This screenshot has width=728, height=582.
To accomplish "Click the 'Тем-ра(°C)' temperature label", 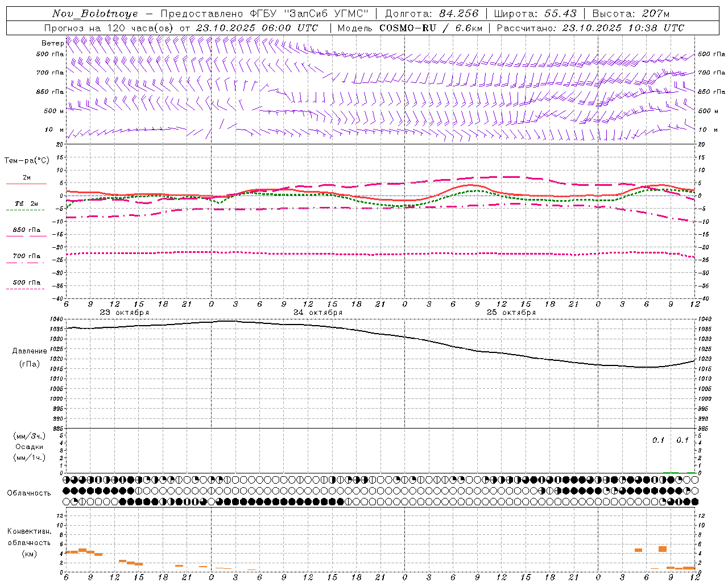I will tap(27, 160).
